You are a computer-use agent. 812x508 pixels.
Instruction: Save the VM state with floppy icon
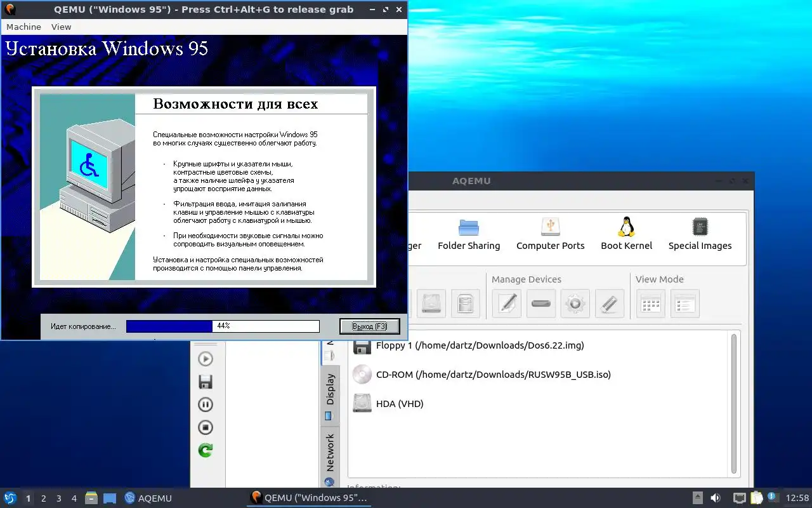click(x=206, y=382)
